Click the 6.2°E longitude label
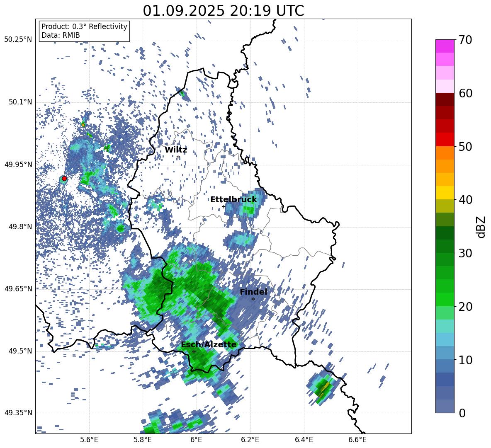The width and height of the screenshot is (491, 448). [250, 440]
